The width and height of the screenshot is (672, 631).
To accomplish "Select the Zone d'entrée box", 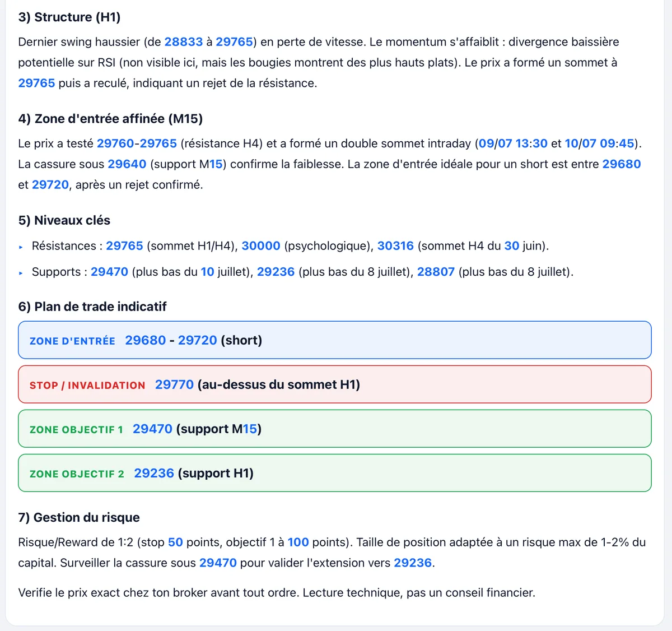I will (x=335, y=340).
